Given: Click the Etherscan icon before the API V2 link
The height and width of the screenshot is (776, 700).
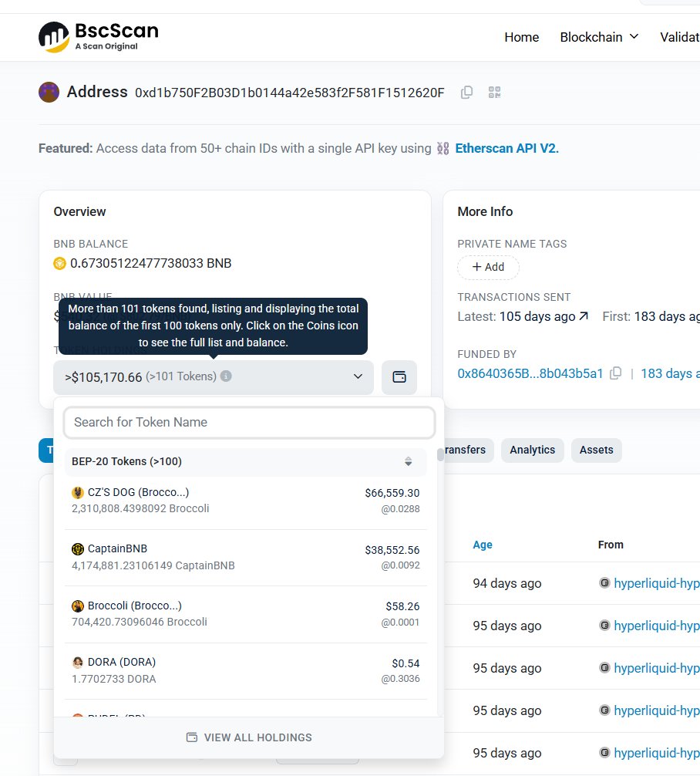Looking at the screenshot, I should 442,147.
